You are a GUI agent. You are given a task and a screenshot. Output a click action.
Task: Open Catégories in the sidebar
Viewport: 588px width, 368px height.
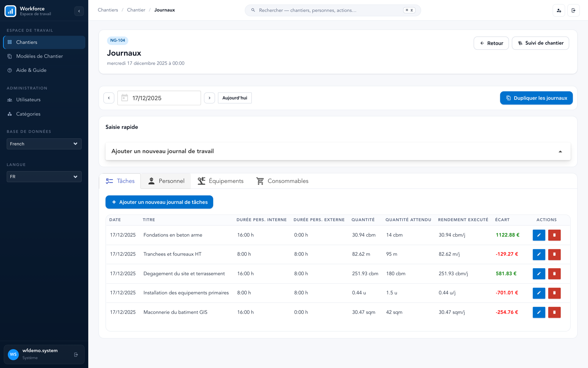click(44, 114)
